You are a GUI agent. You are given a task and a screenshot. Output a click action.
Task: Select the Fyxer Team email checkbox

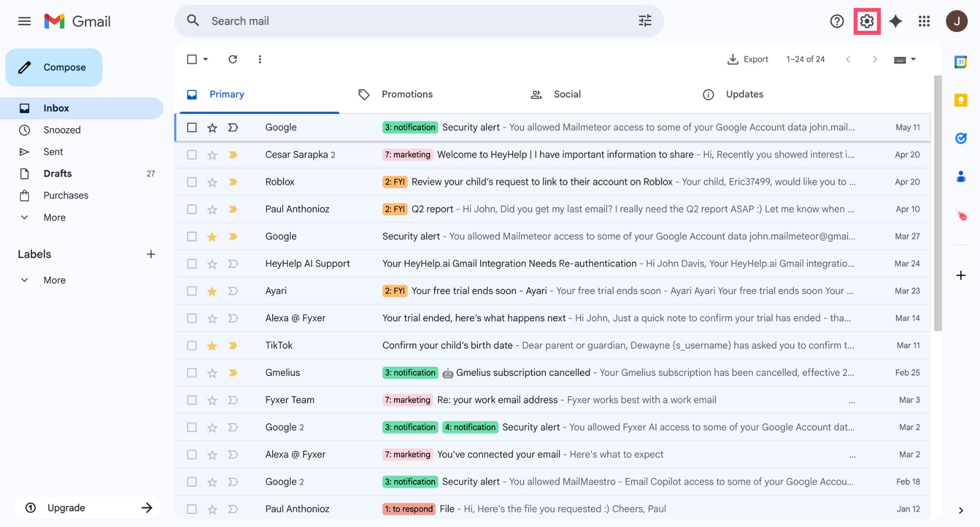[x=192, y=400]
